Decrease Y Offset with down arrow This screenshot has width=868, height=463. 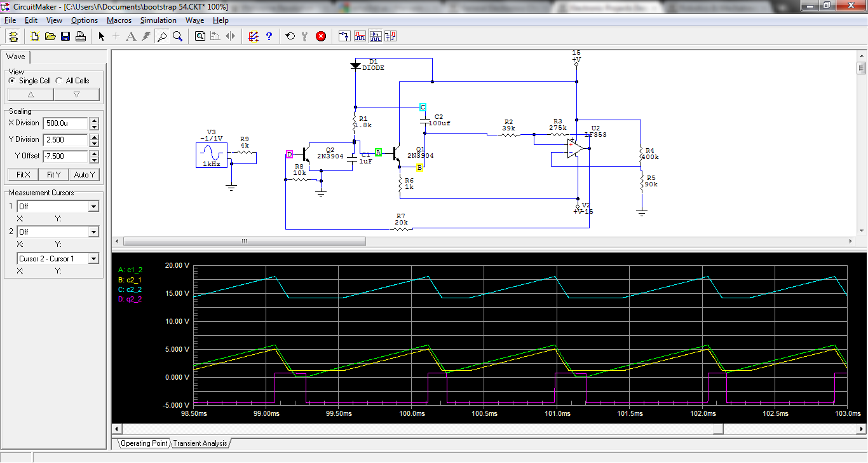(x=94, y=160)
